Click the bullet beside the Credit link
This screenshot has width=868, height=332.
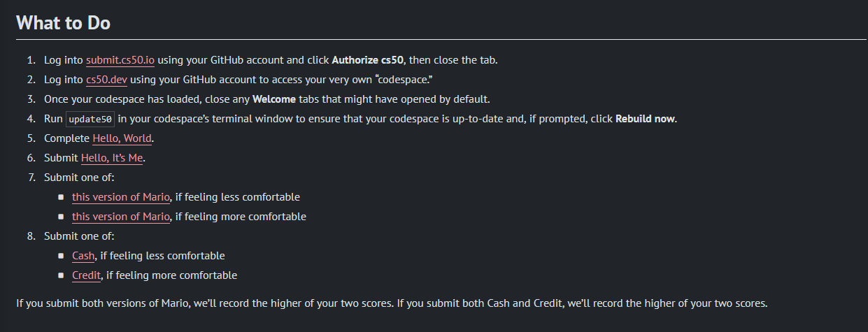point(62,275)
